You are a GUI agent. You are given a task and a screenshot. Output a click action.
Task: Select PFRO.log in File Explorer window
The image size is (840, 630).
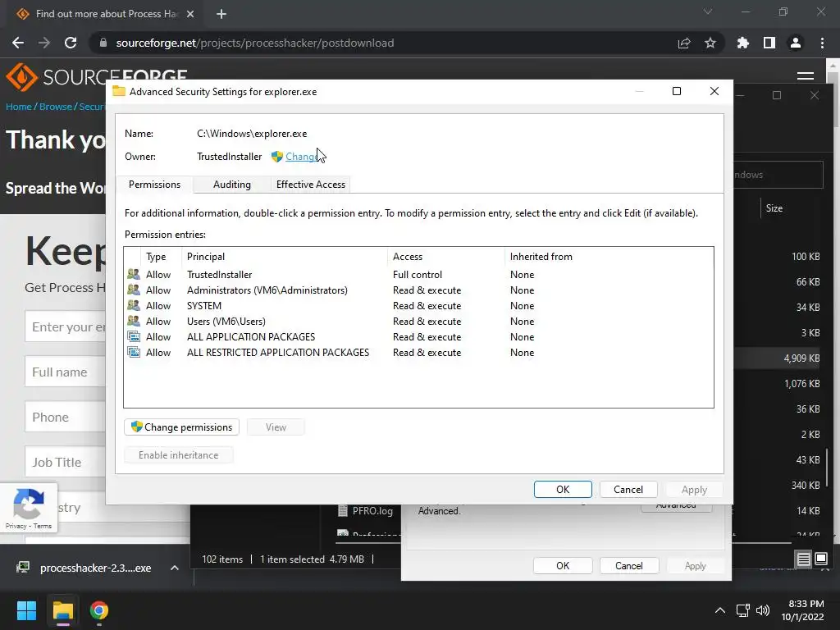pos(366,510)
